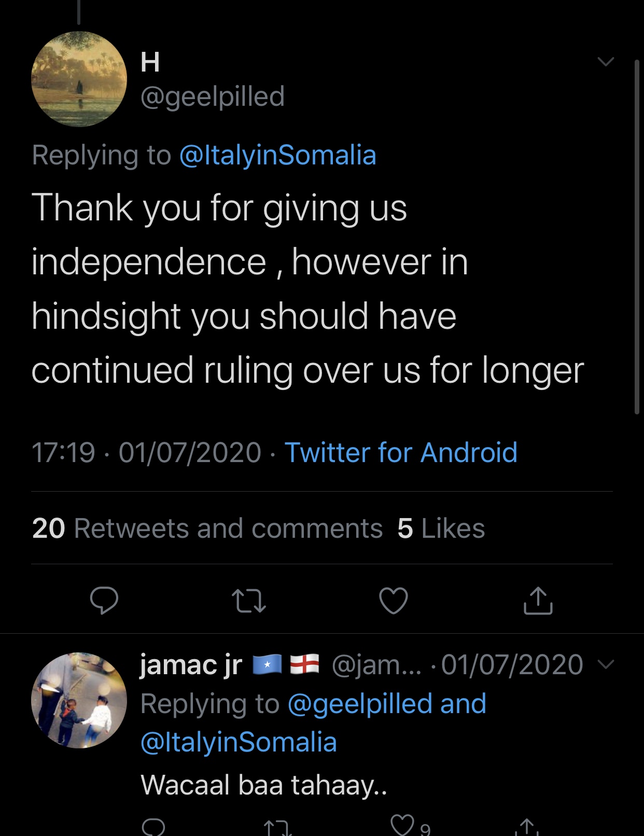Open the options chevron on H's tweet
The image size is (644, 836).
(605, 62)
